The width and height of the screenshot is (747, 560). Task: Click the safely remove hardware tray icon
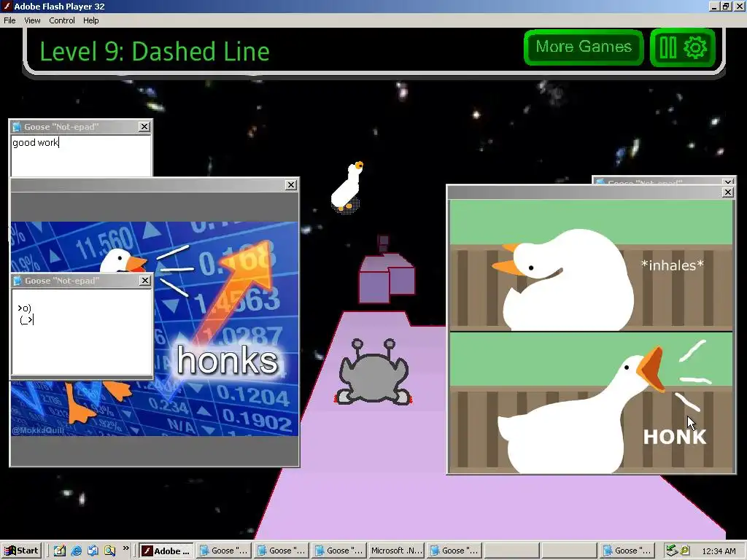671,551
